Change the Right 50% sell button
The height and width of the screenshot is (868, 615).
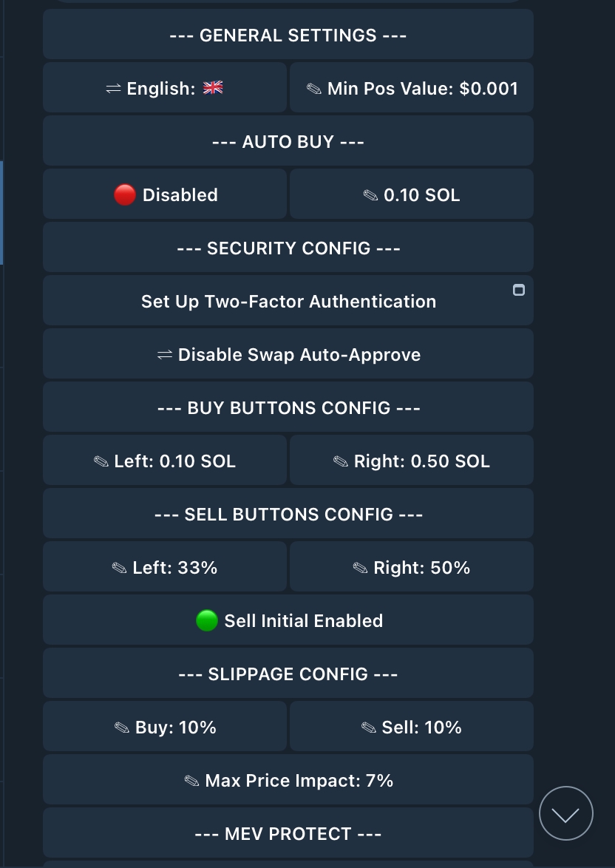(412, 567)
